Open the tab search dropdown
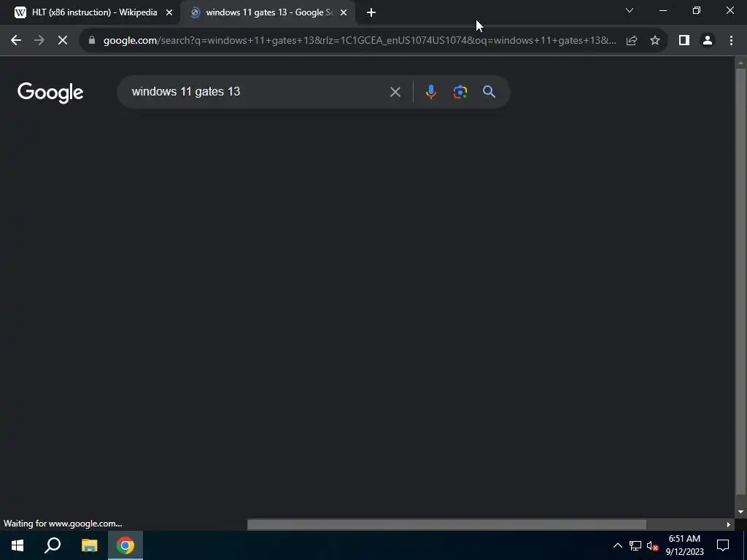This screenshot has width=747, height=560. coord(630,10)
